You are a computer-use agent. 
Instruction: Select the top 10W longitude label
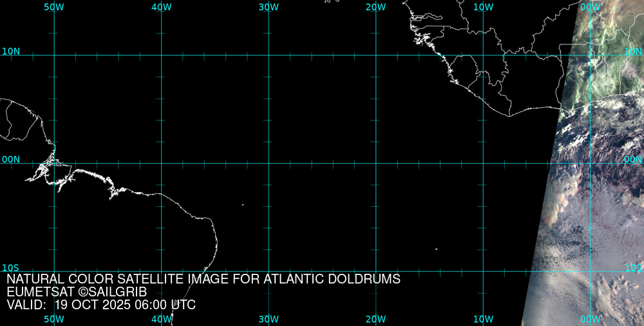point(483,7)
